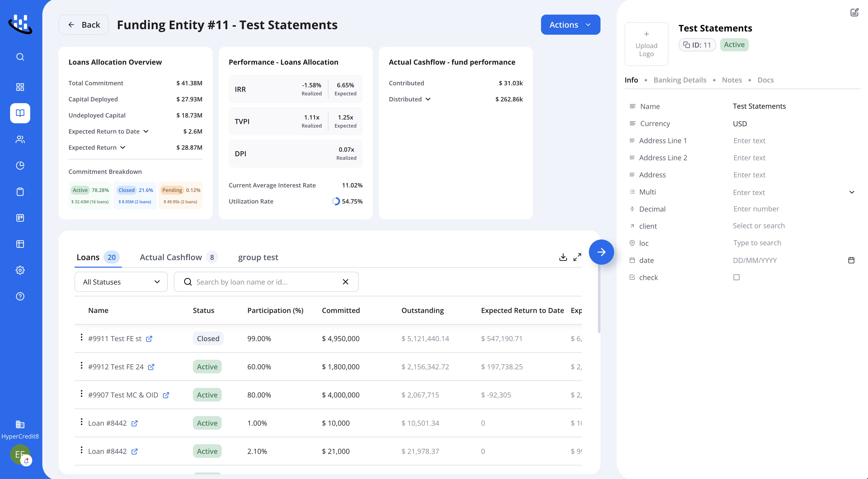
Task: Open the users icon in sidebar
Action: [x=20, y=139]
